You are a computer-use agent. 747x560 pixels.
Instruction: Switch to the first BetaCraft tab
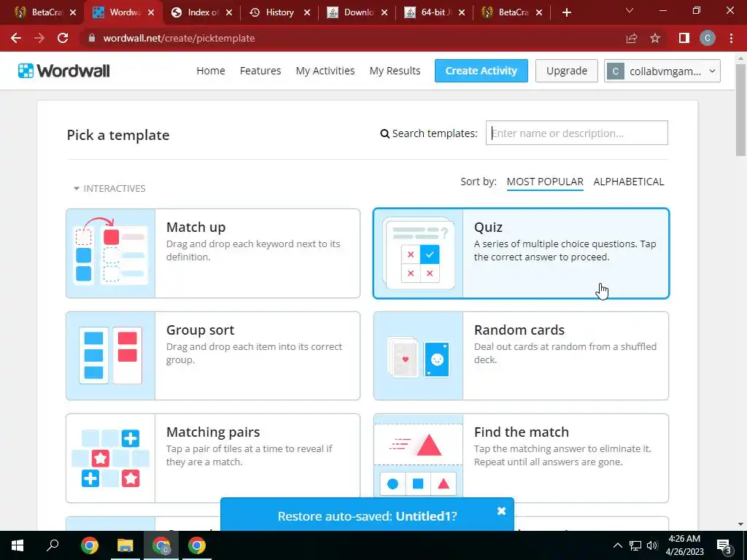click(x=46, y=12)
